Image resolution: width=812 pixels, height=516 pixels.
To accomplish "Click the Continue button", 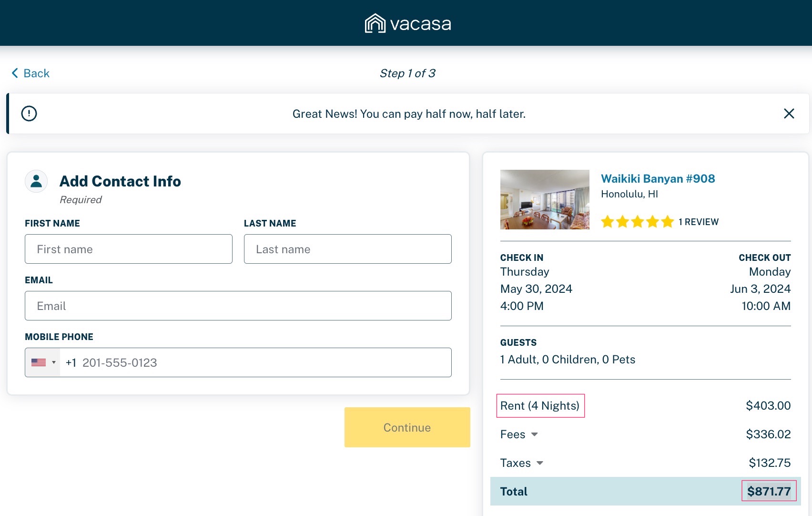I will point(407,427).
